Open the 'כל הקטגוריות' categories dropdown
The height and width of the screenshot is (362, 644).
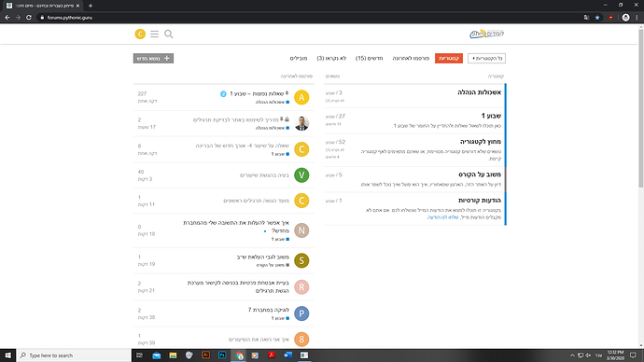(x=486, y=58)
